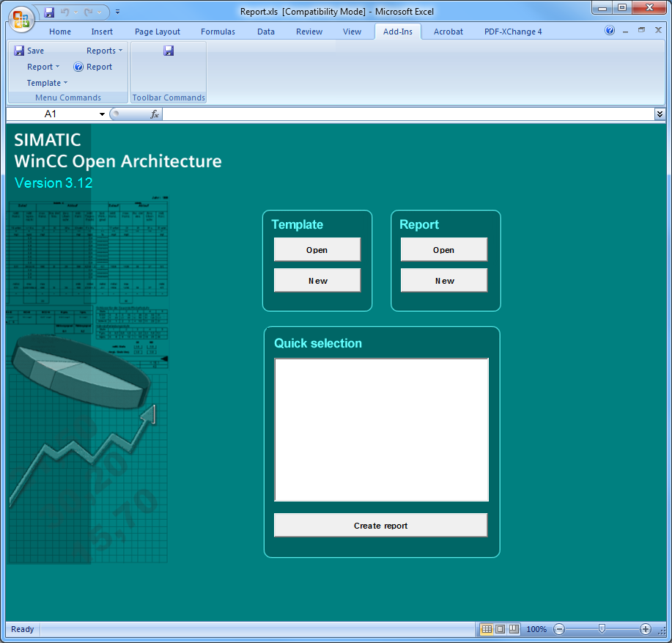Switch to Page Break Preview in status bar

(514, 629)
